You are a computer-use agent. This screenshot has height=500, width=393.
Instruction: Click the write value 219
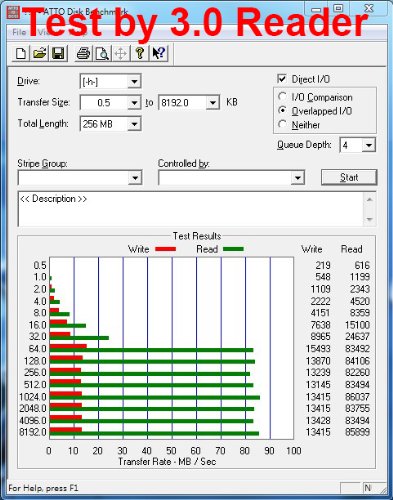323,265
